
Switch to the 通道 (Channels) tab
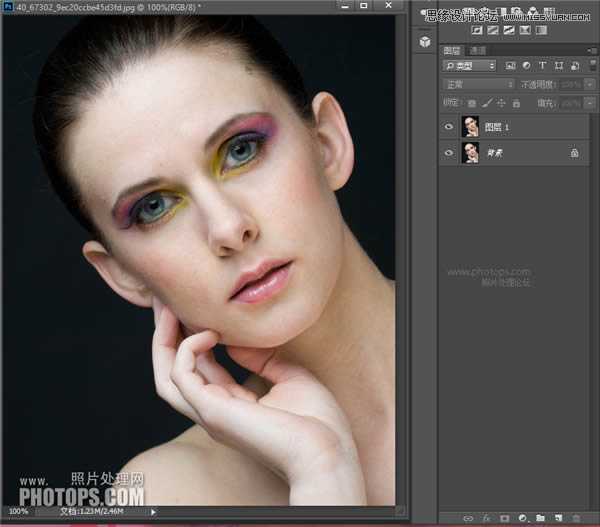[x=478, y=50]
